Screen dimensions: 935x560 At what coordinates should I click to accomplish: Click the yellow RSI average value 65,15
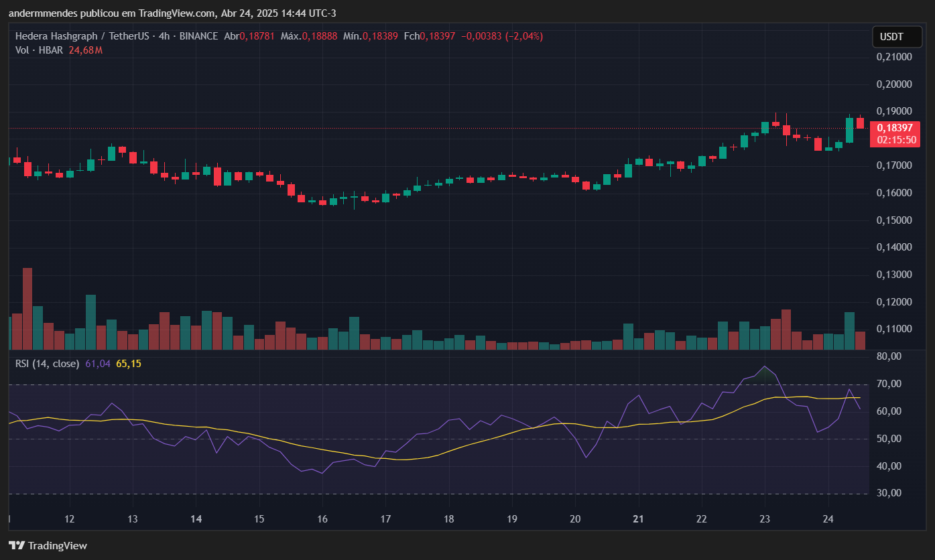point(129,364)
